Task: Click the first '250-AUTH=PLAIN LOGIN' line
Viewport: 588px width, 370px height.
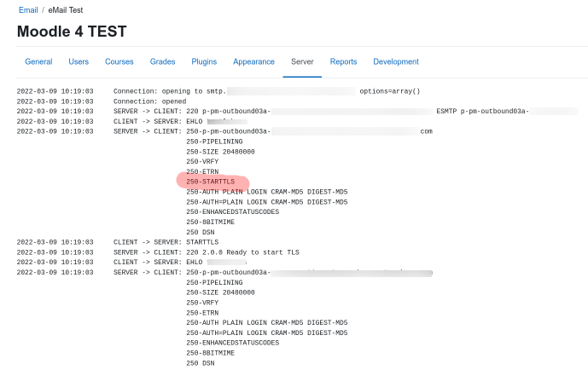Action: coord(267,202)
